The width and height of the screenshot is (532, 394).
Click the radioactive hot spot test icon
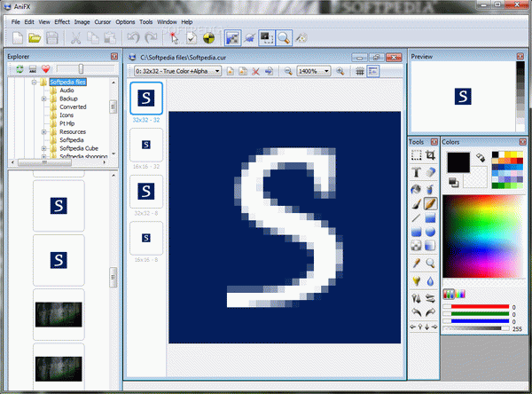click(208, 37)
